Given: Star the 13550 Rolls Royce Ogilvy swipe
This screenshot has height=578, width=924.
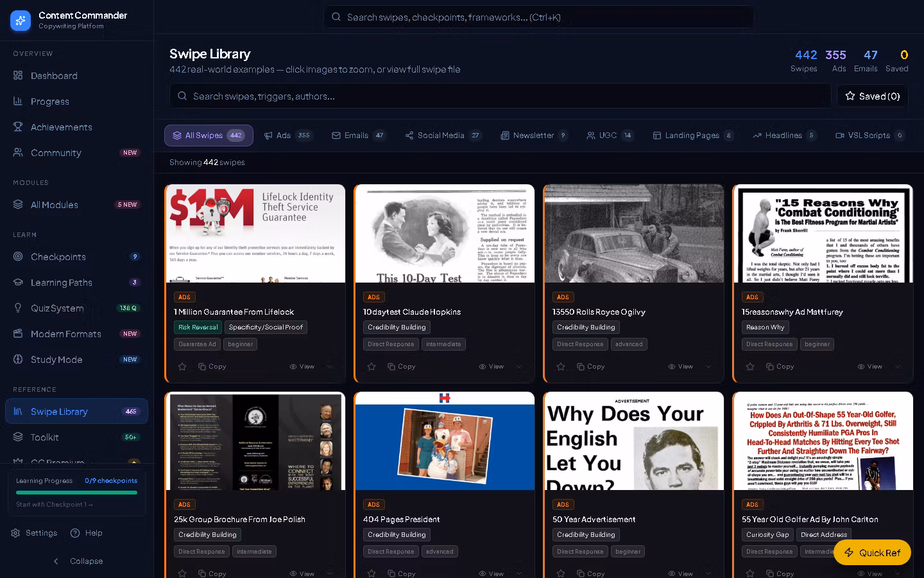Looking at the screenshot, I should coord(561,367).
